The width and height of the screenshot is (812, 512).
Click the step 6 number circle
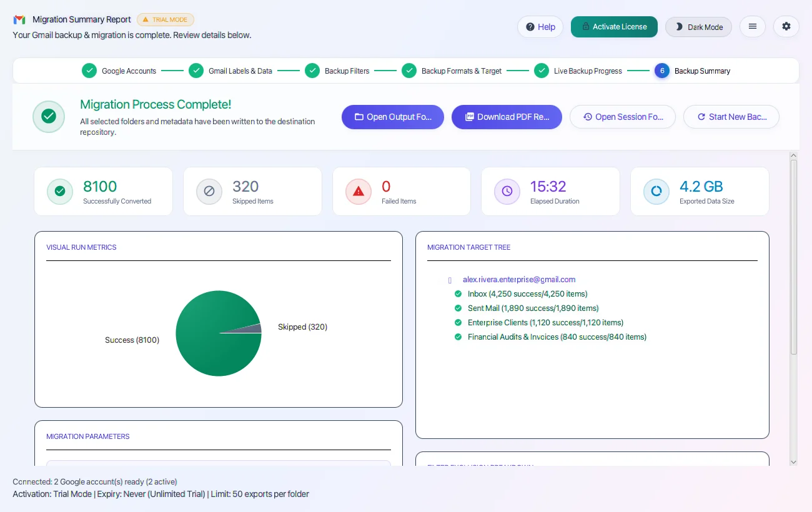(x=662, y=71)
